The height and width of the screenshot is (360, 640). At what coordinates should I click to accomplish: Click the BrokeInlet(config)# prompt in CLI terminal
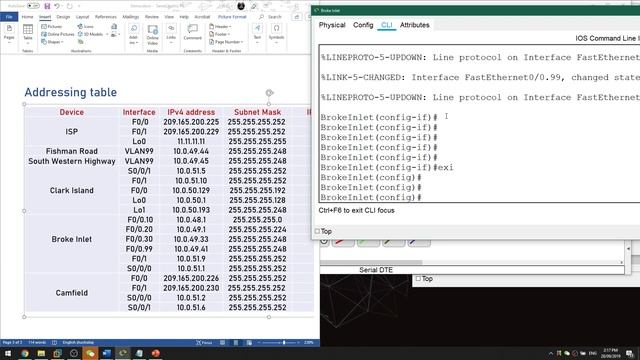[x=371, y=198]
